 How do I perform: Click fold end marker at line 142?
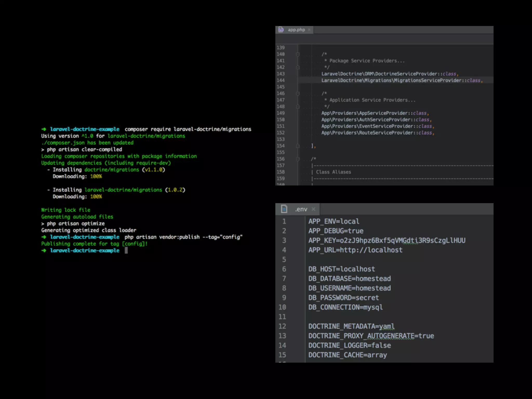(298, 67)
